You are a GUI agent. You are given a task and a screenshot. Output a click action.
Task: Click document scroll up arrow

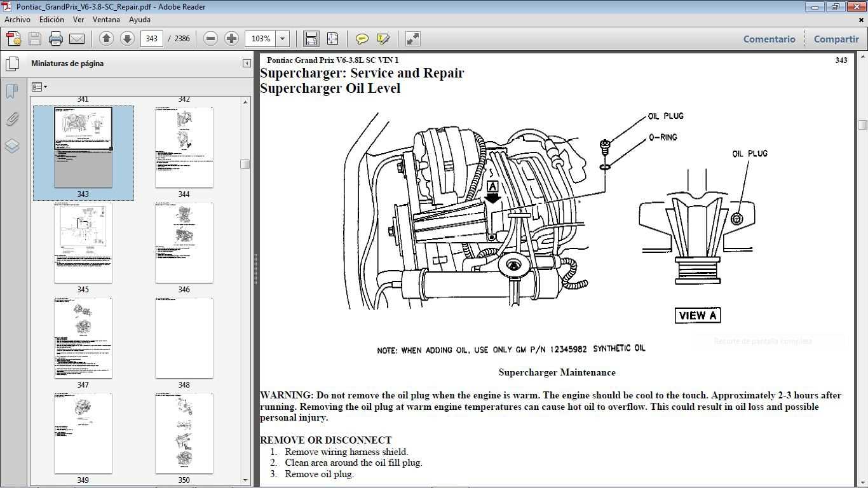click(862, 57)
